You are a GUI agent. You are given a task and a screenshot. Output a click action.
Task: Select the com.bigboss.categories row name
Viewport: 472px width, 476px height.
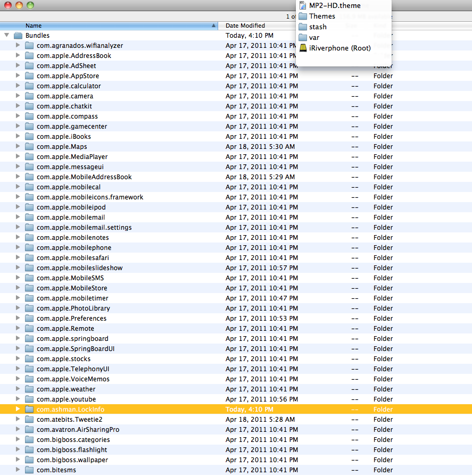click(x=73, y=440)
